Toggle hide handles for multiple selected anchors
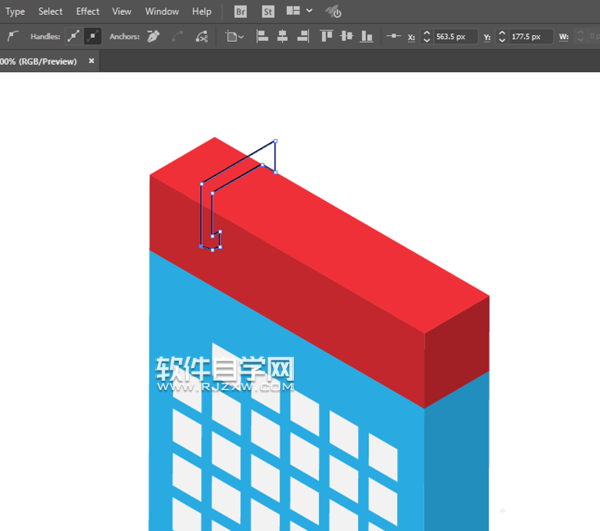Screen dimensions: 600x531 pos(93,36)
